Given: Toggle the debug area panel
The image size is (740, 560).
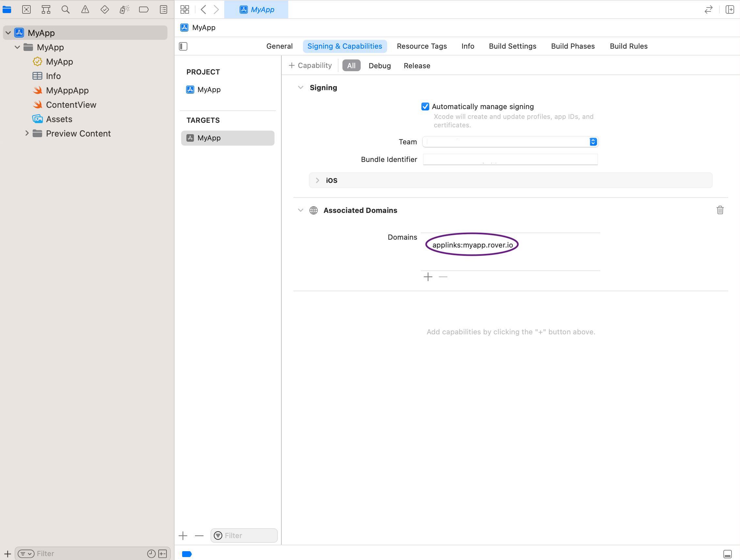Looking at the screenshot, I should pyautogui.click(x=727, y=554).
